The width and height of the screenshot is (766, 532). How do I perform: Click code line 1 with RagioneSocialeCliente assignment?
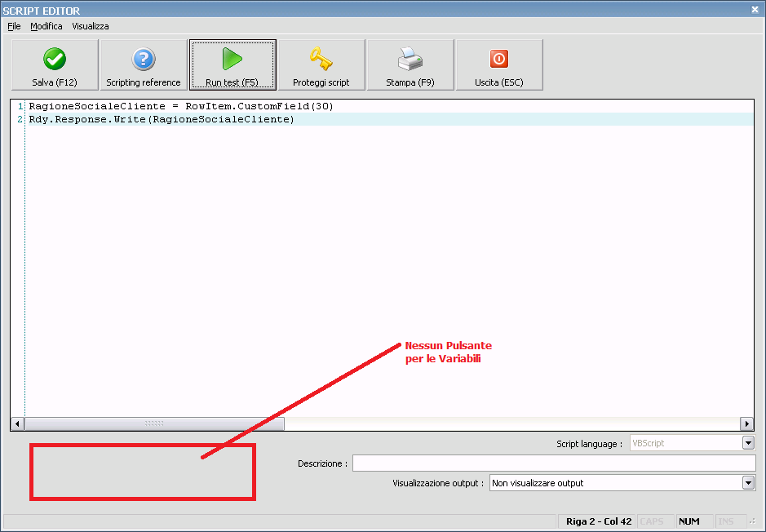pos(181,106)
